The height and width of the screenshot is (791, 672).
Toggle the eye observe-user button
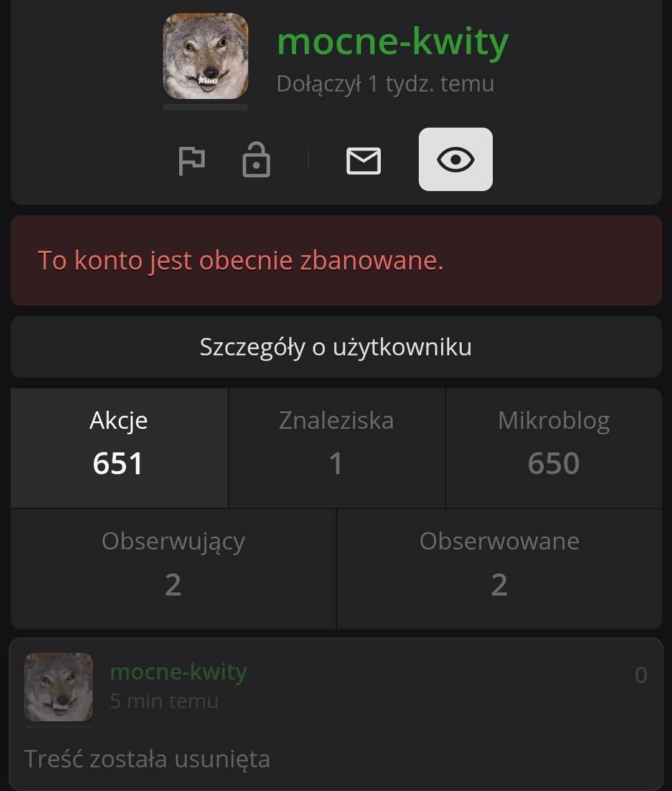coord(455,159)
